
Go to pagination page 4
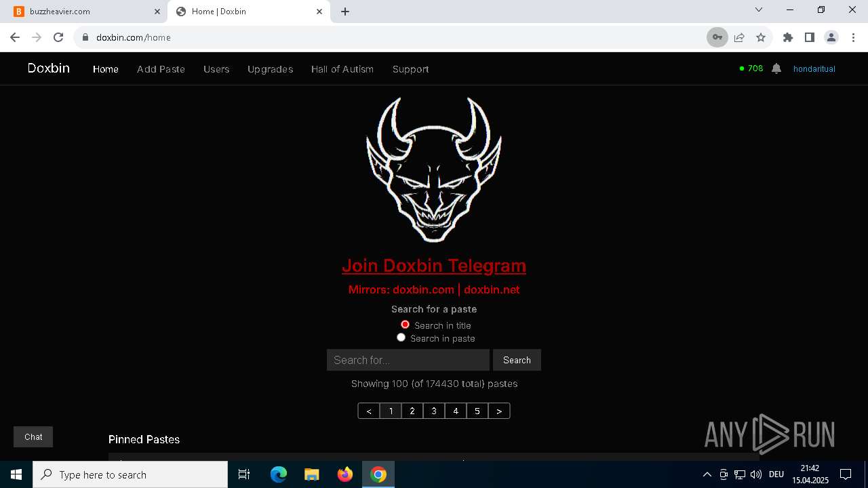coord(456,411)
